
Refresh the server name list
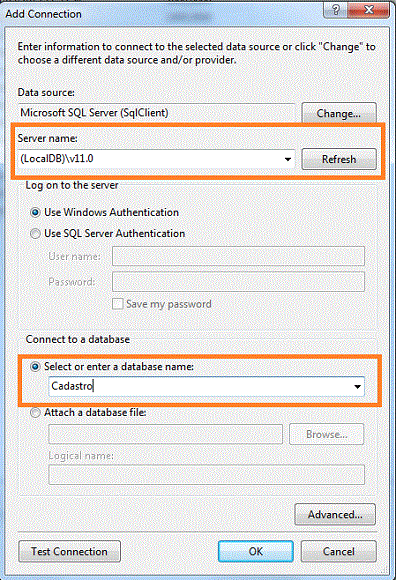pos(339,159)
